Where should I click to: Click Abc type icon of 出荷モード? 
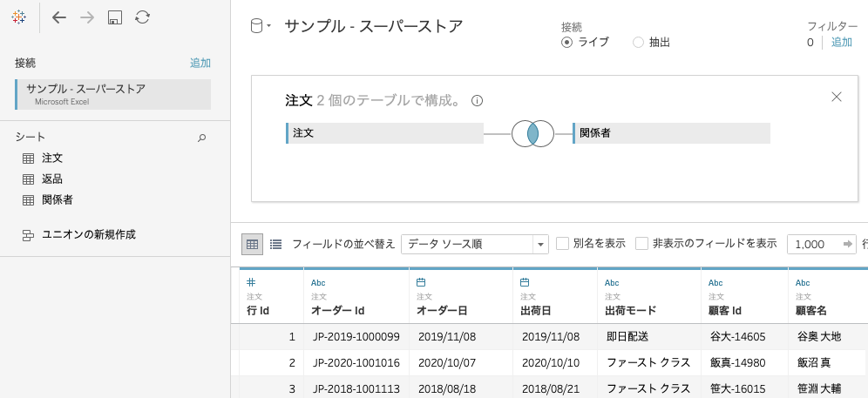pos(612,283)
